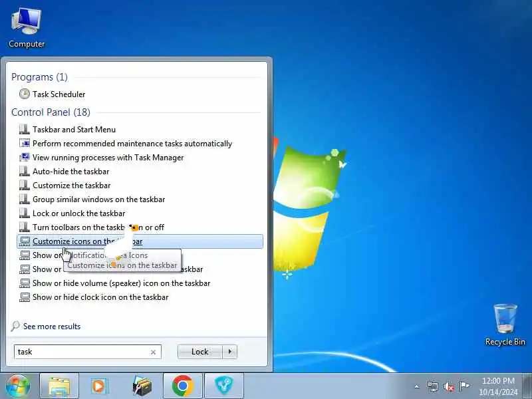The width and height of the screenshot is (532, 399).
Task: Open Windows Explorer from the taskbar
Action: point(59,386)
